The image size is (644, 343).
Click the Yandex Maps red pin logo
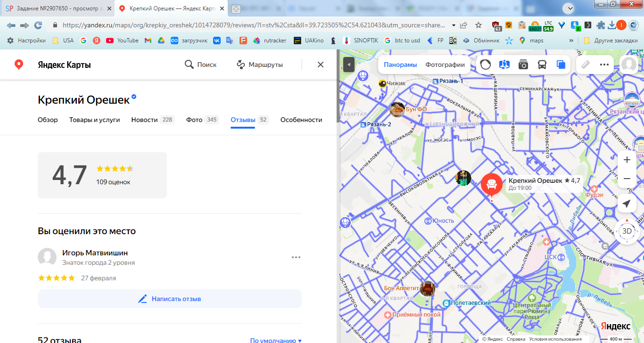(19, 65)
